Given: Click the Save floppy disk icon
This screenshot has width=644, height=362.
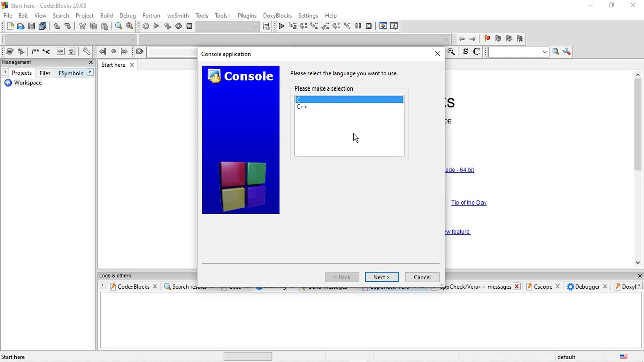Looking at the screenshot, I should [x=32, y=26].
